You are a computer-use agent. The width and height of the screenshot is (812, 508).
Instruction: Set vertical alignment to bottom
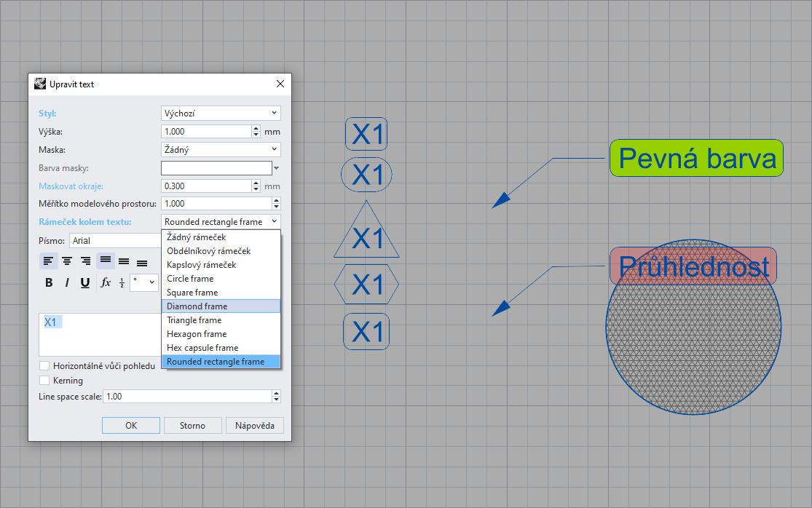coord(142,261)
